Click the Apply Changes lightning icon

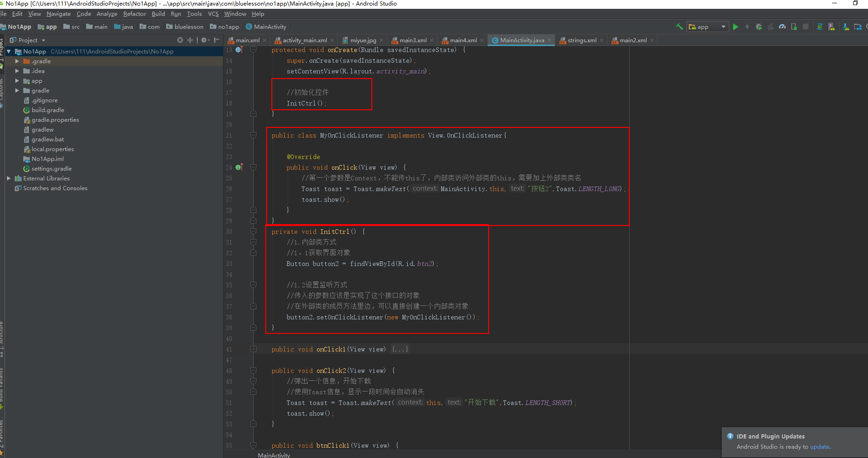coord(747,27)
